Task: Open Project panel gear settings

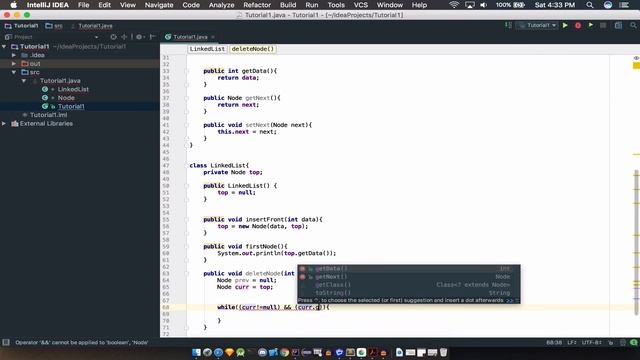Action: click(139, 37)
